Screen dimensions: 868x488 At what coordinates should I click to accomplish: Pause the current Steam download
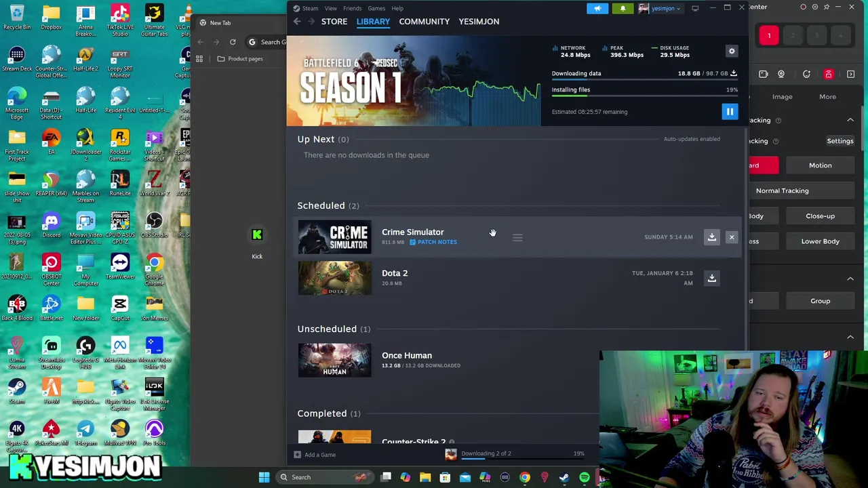(x=730, y=112)
